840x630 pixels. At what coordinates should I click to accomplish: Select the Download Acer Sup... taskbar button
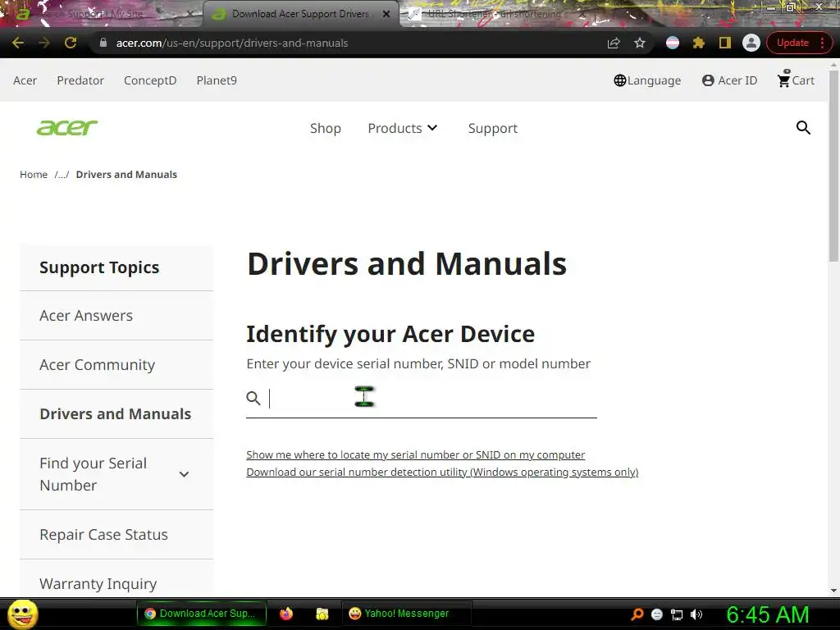(202, 614)
